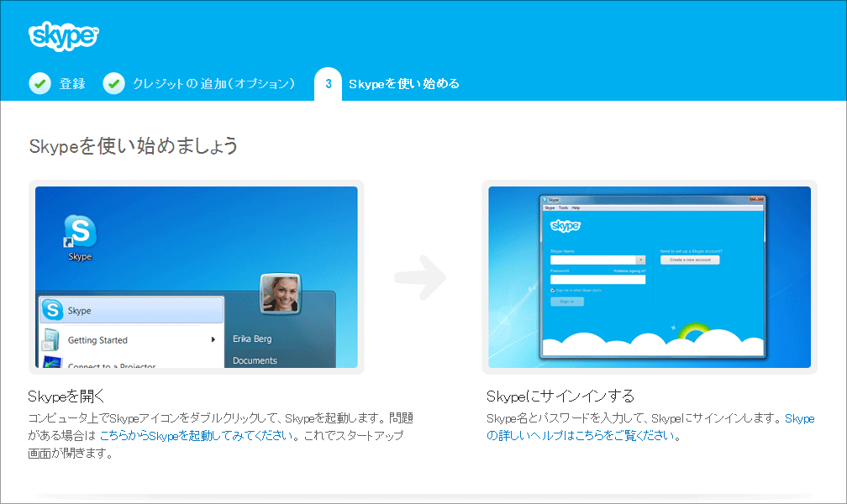Click the Erika Berg profile photo in left image
The width and height of the screenshot is (847, 504).
coord(281,294)
